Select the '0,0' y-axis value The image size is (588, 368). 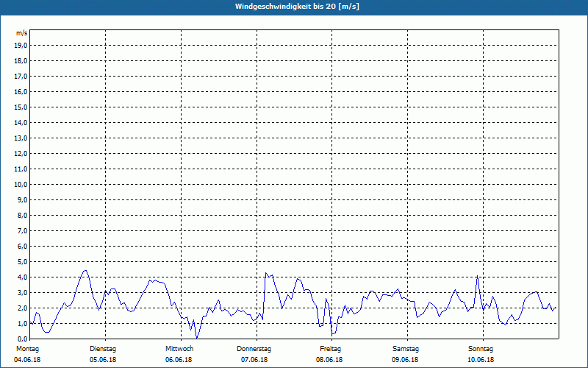pos(23,339)
